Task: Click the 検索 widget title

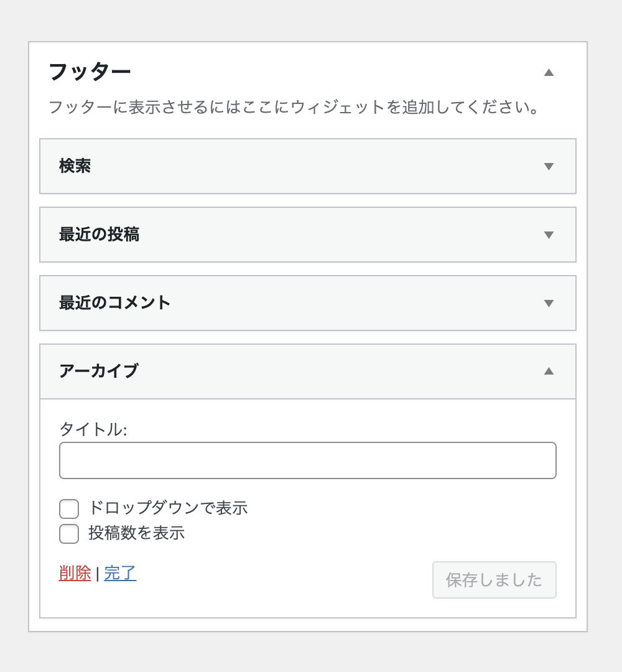Action: click(75, 166)
